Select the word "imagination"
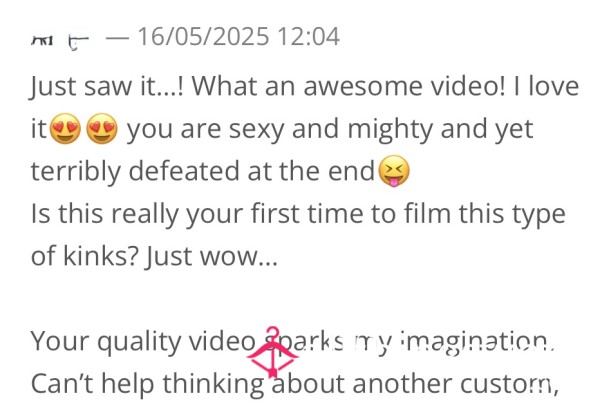The height and width of the screenshot is (407, 600). 477,342
